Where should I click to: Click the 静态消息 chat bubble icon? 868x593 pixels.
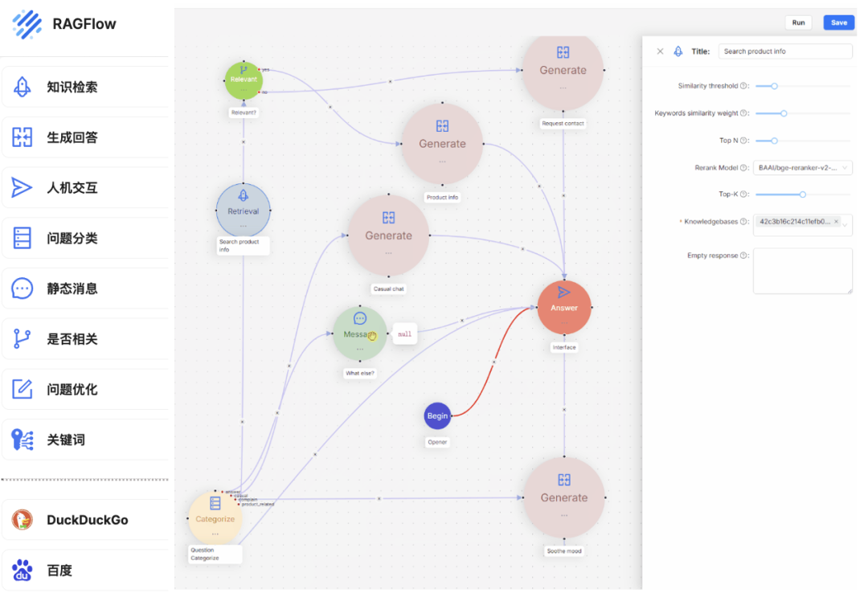pyautogui.click(x=23, y=288)
